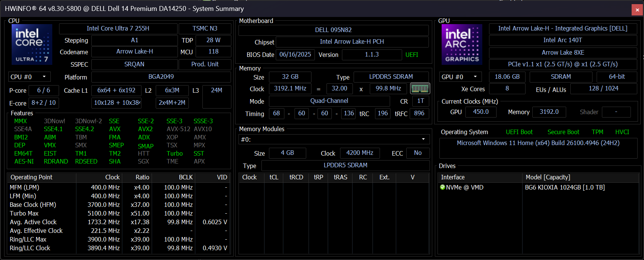
Task: Click the Quad-Channel mode field
Action: coord(329,101)
